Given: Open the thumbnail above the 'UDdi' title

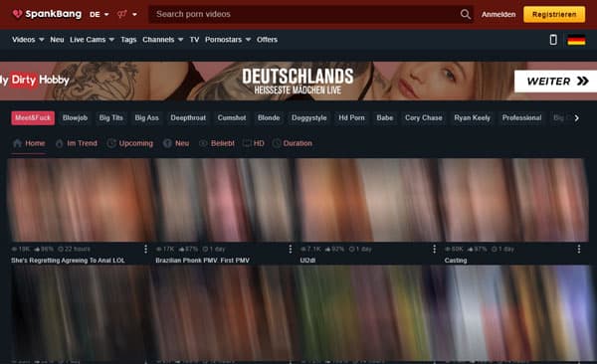Looking at the screenshot, I should 368,200.
